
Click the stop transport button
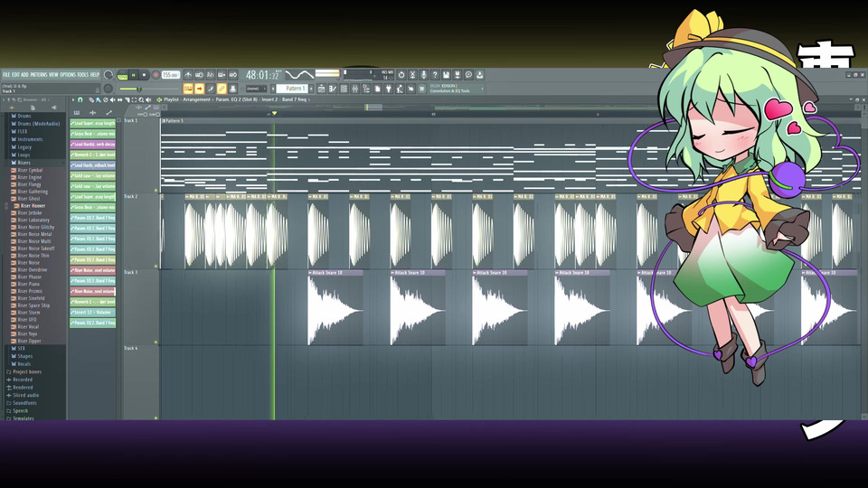144,75
